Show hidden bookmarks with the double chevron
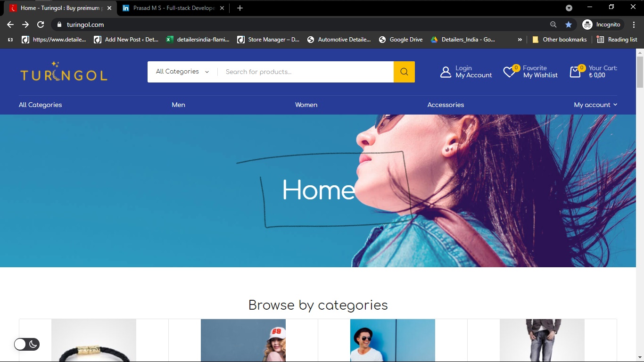 [x=520, y=40]
